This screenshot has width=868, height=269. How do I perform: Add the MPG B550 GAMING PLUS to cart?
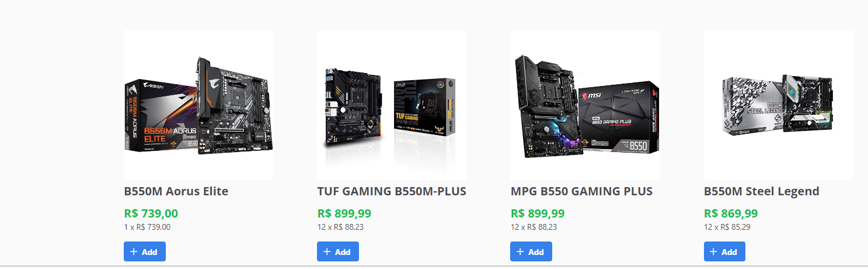pyautogui.click(x=531, y=251)
